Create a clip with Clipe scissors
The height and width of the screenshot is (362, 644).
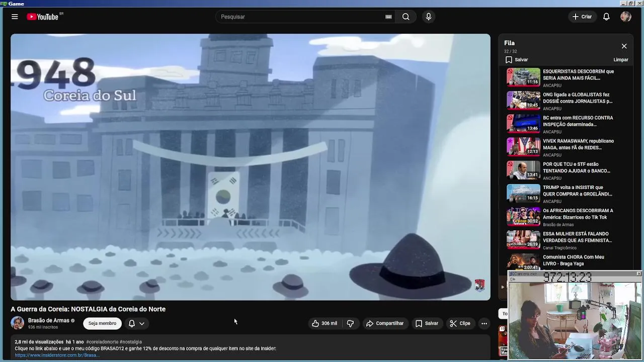(x=460, y=323)
